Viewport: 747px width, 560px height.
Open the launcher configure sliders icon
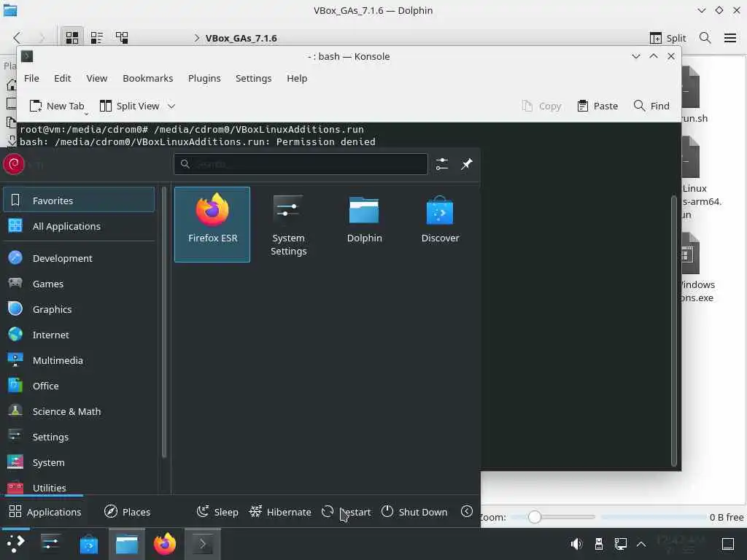441,164
